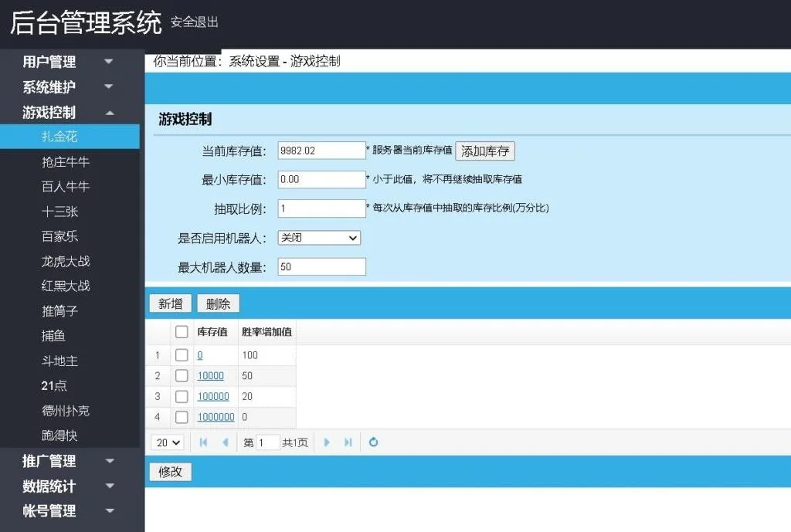Select all rows with the header checkbox
791x532 pixels.
coord(183,331)
